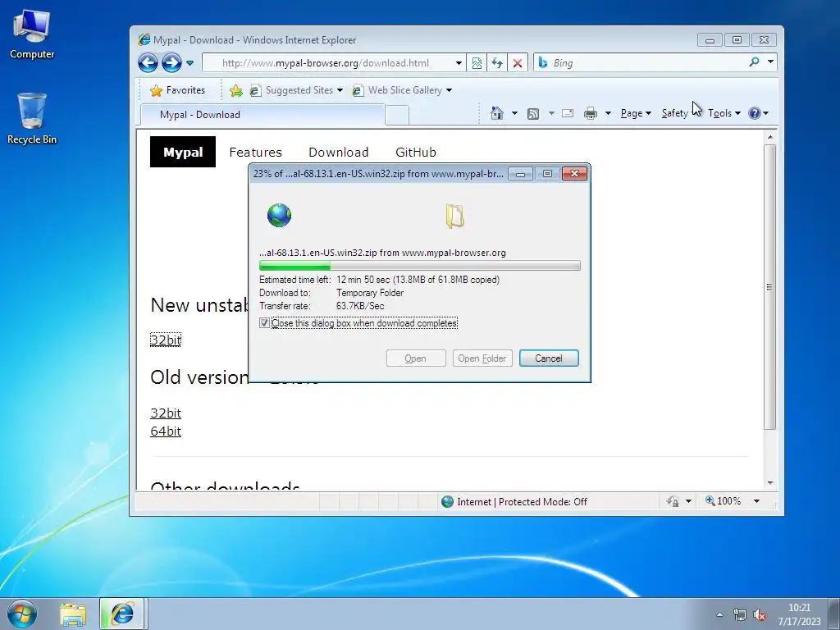This screenshot has height=630, width=840.
Task: Click the Internet Protected Mode status zone
Action: pyautogui.click(x=514, y=502)
